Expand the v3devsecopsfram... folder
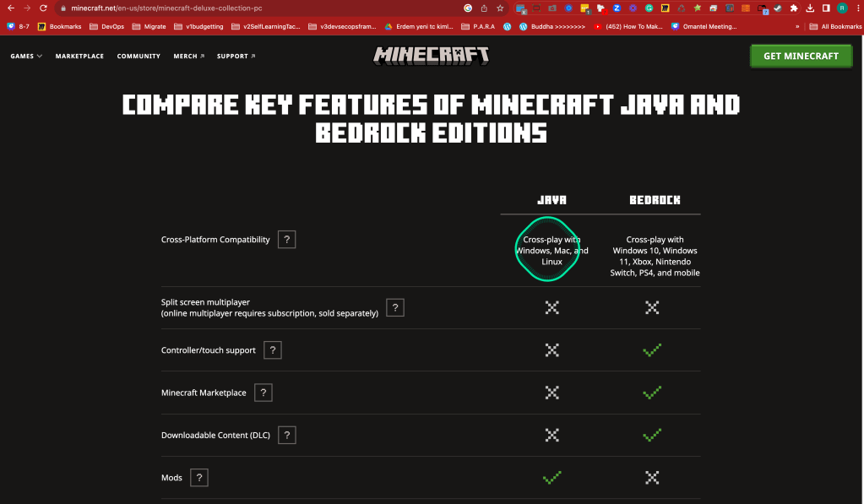 click(342, 26)
